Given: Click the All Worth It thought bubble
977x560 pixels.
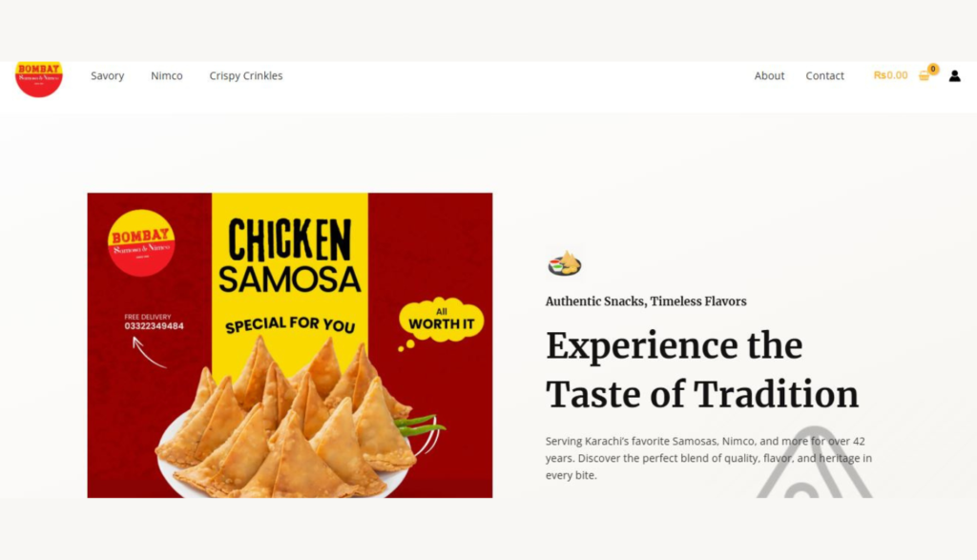Looking at the screenshot, I should click(x=441, y=320).
